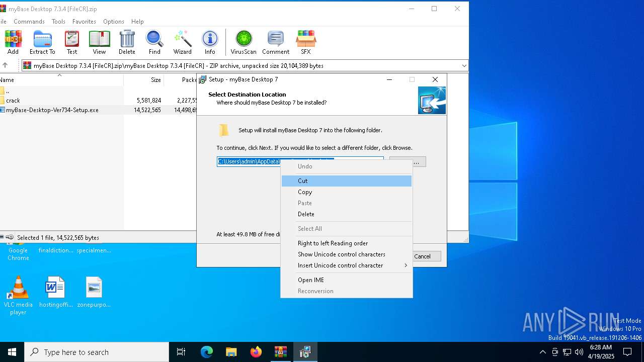This screenshot has height=362, width=644.
Task: Show hidden tray icons chevron
Action: click(x=542, y=352)
